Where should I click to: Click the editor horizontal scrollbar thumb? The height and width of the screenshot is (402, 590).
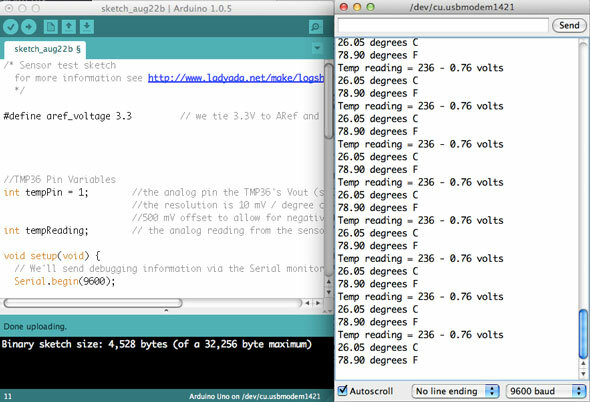tap(93, 303)
